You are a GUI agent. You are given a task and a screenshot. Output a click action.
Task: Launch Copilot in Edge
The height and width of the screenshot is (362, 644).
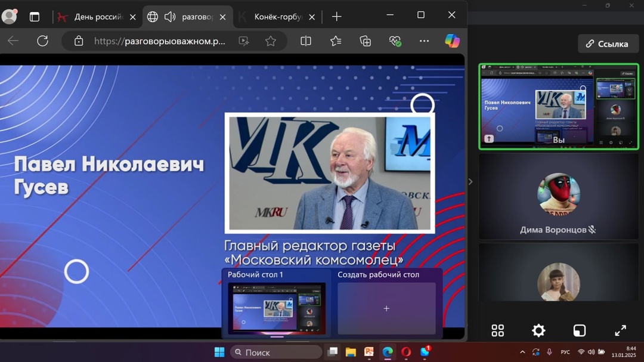(x=452, y=41)
